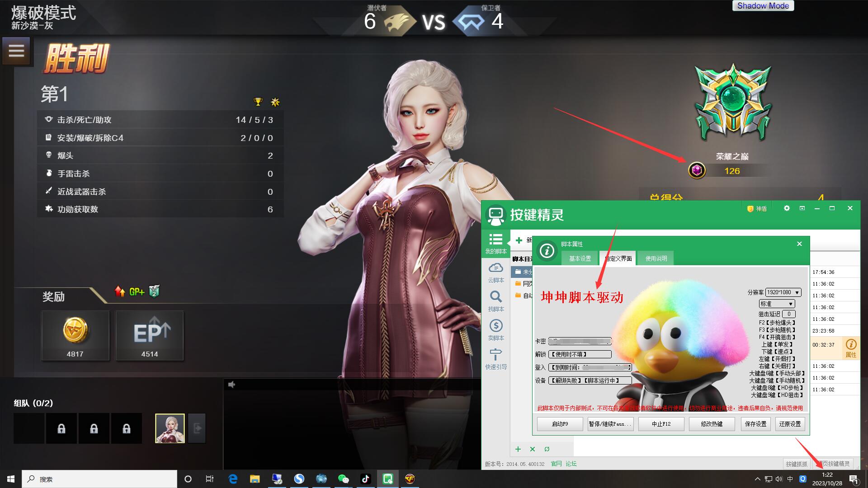Screen dimensions: 868x488
Task: Open the dropdown menu icon in 按键精灵 title bar
Action: tap(802, 208)
